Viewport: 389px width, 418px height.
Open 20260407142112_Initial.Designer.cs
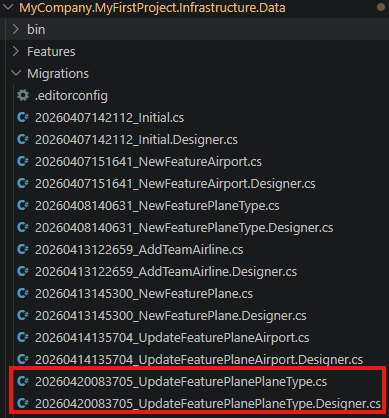[136, 140]
